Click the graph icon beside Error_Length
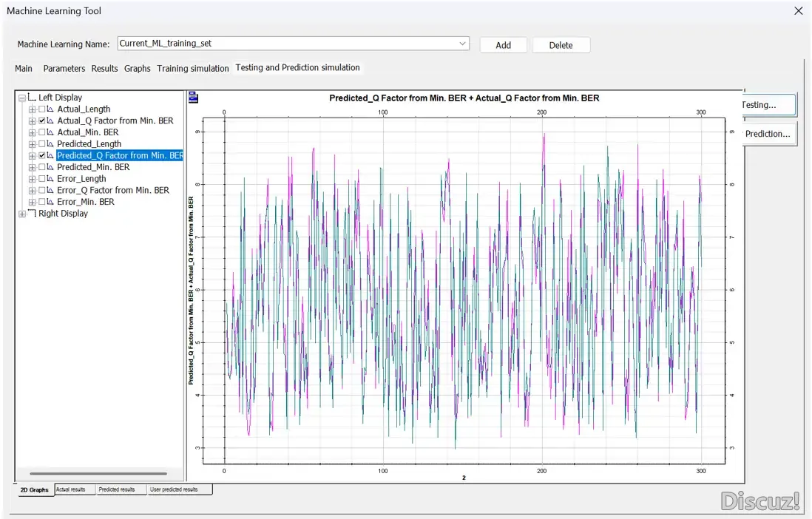Image resolution: width=812 pixels, height=519 pixels. tap(50, 179)
